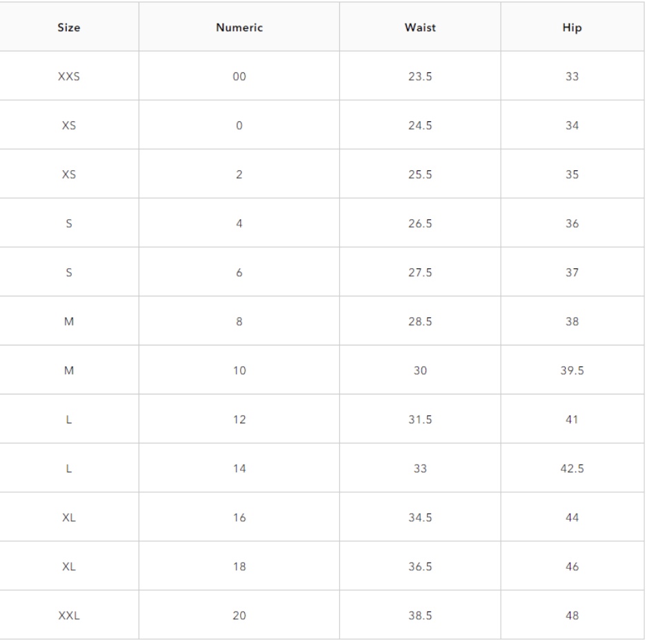Click waist value 34.5
647x644 pixels.
click(420, 517)
